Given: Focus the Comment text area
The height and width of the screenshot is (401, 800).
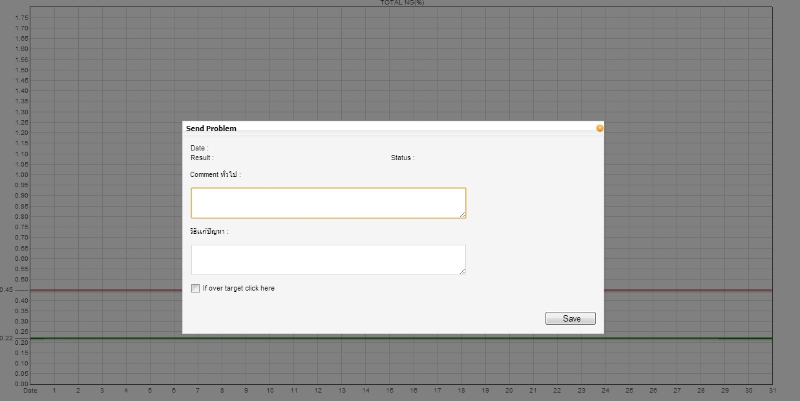Looking at the screenshot, I should (329, 203).
